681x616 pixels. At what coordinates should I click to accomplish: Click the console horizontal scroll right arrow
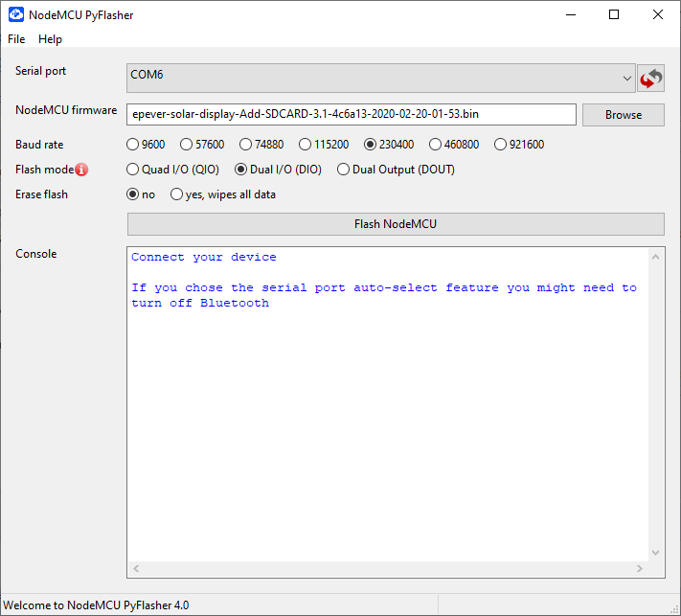(641, 569)
